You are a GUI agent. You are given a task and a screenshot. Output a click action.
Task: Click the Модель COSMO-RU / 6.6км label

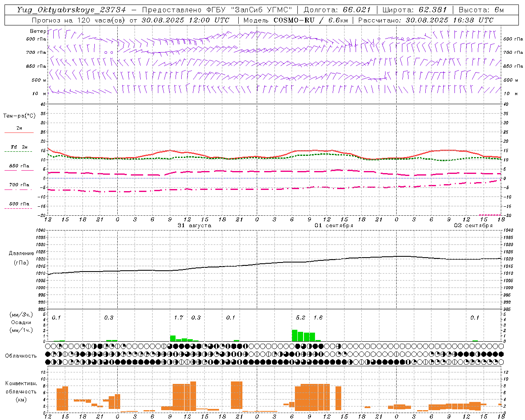(296, 20)
